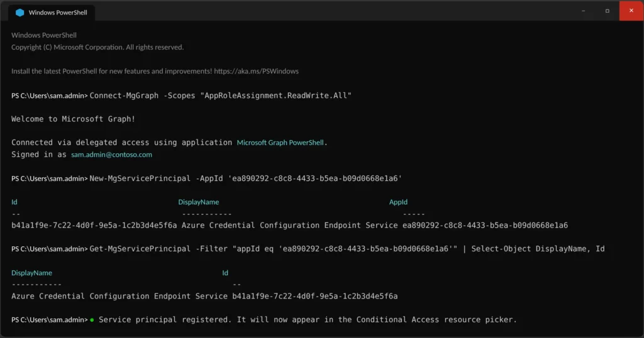The width and height of the screenshot is (644, 338).
Task: Minimize the PowerShell window
Action: click(x=583, y=11)
